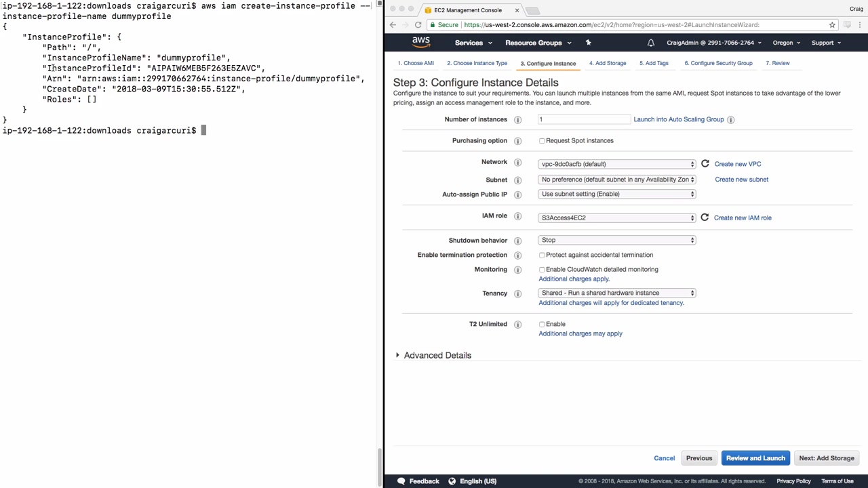
Task: Click the Previous button
Action: click(x=699, y=458)
